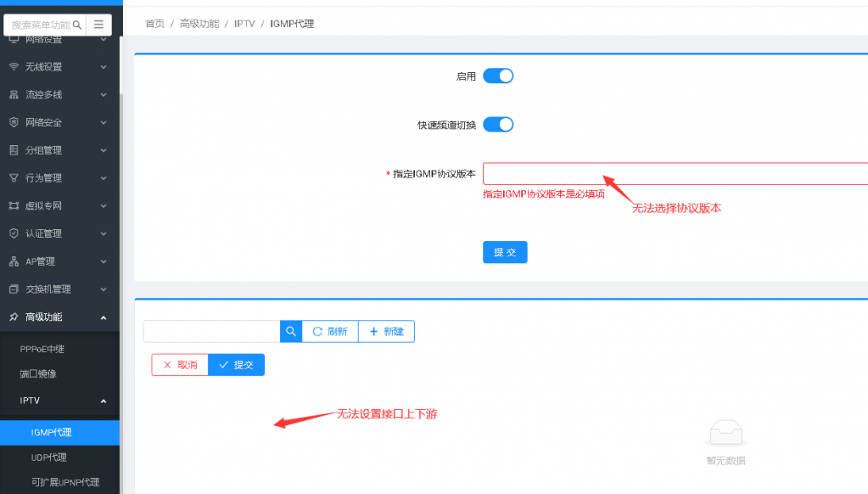Toggle the sidebar hamburger menu icon

[x=98, y=25]
